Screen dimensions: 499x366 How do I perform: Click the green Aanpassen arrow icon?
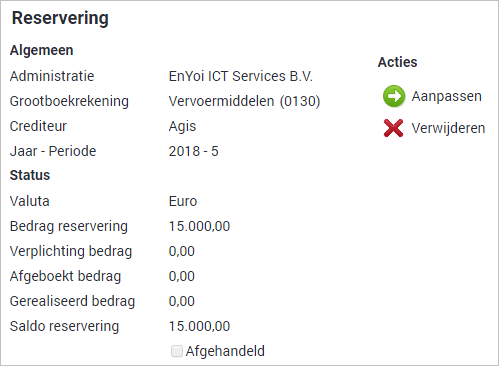point(394,96)
